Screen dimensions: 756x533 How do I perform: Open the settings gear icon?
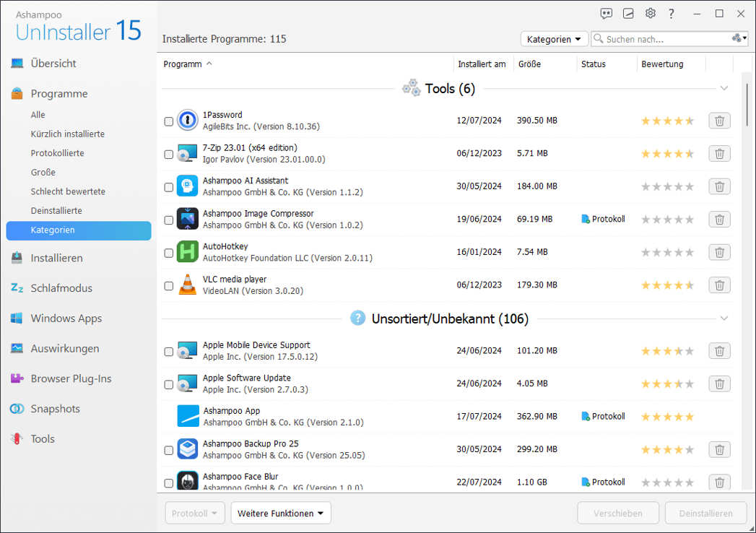[651, 13]
